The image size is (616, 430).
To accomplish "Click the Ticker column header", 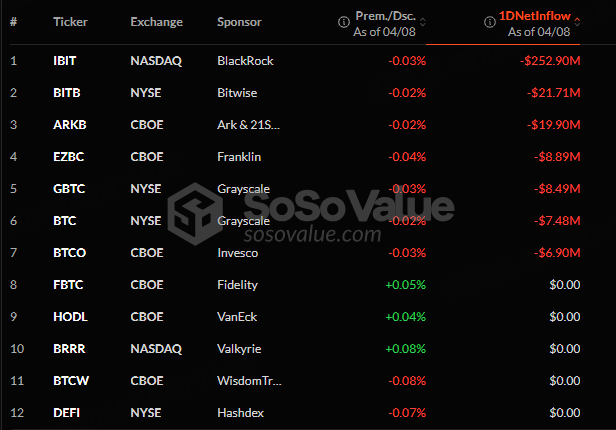I will (x=70, y=22).
